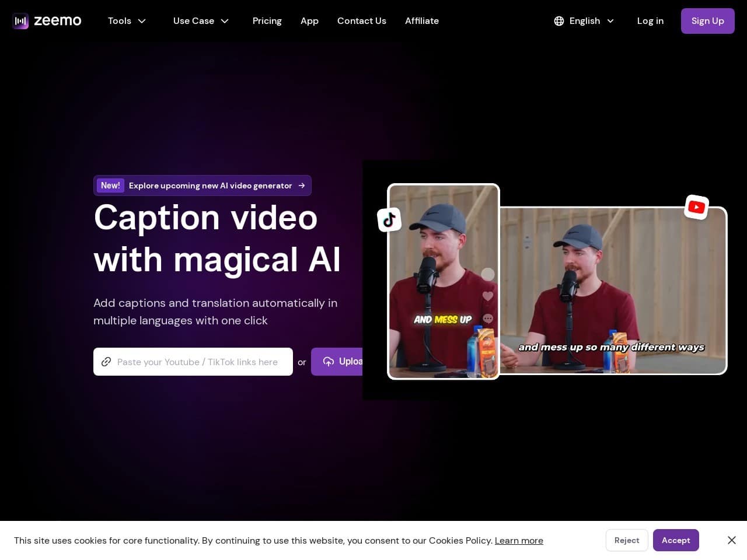The width and height of the screenshot is (747, 560).
Task: Focus the YouTube / TikTok link input
Action: click(x=198, y=362)
